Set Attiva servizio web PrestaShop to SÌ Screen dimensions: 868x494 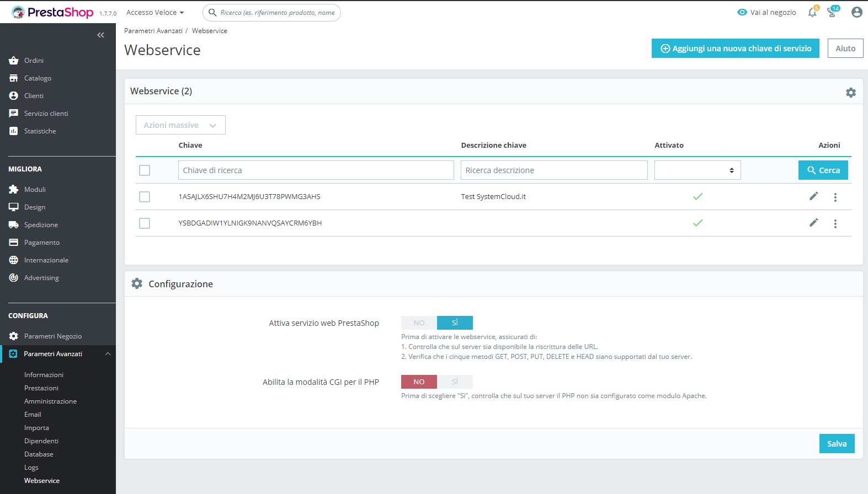[455, 323]
